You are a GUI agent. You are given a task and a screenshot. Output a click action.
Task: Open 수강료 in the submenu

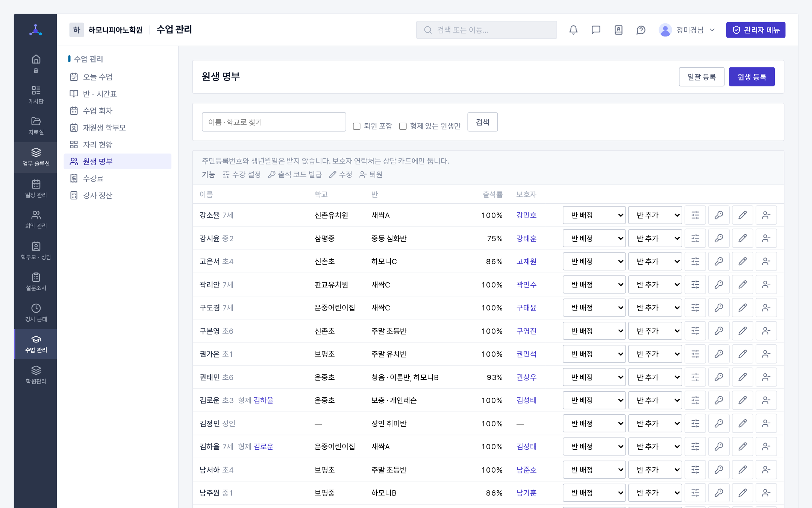click(117, 178)
